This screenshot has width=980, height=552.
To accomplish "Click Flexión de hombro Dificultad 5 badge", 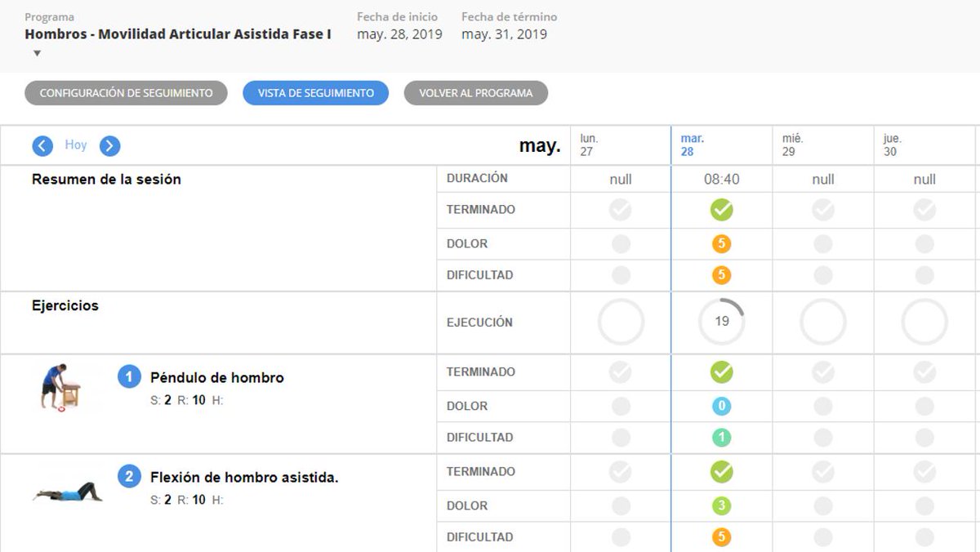I will (x=722, y=537).
